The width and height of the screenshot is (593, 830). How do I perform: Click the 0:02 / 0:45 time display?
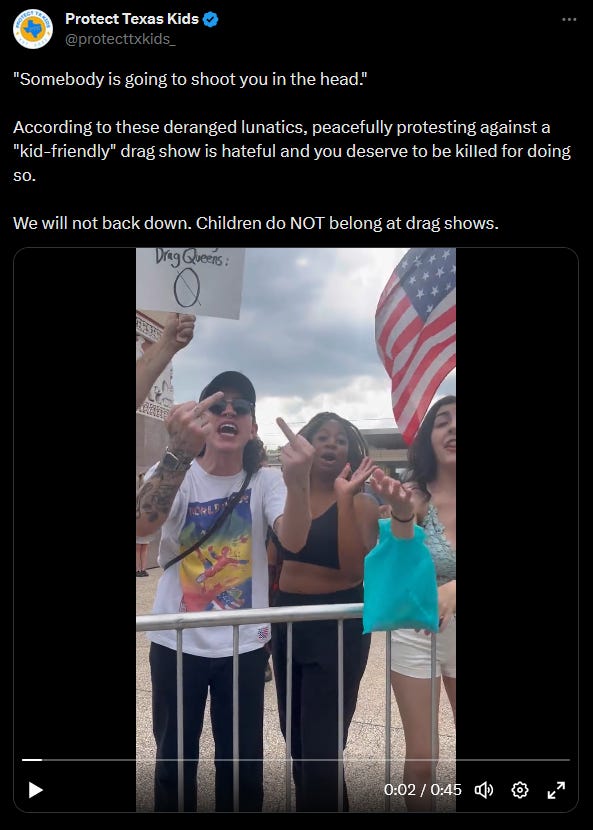423,790
